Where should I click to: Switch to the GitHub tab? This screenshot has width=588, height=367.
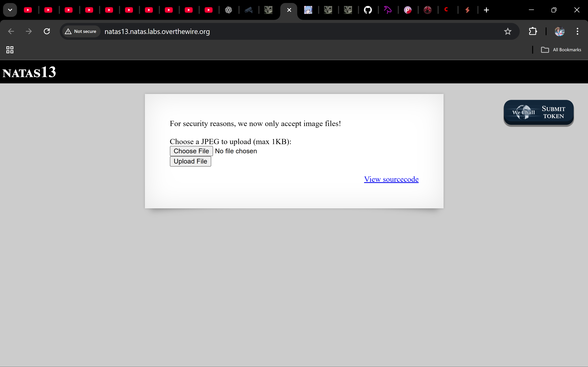(368, 10)
